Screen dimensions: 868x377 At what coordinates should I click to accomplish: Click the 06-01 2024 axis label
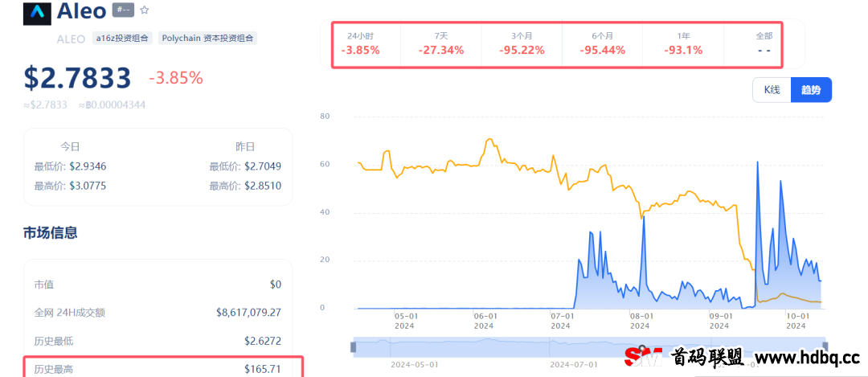[484, 321]
